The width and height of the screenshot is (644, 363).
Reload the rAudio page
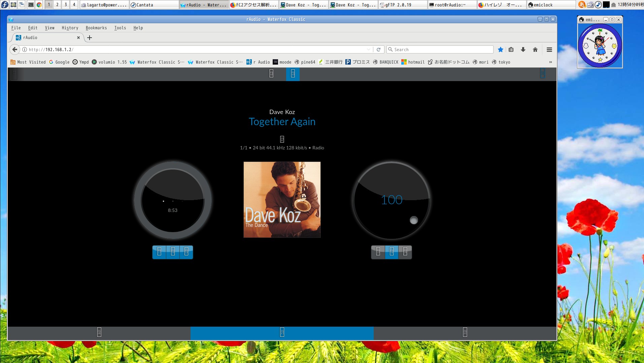[x=378, y=50]
